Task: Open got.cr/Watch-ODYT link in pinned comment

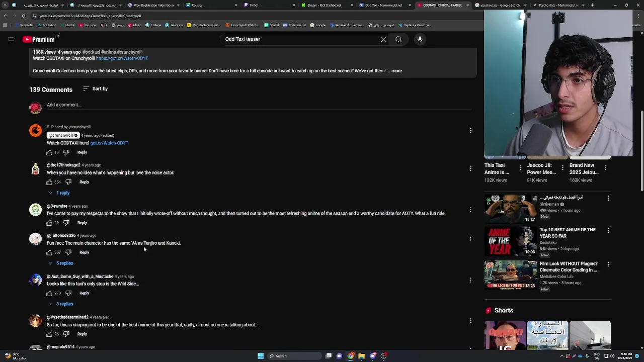Action: (109, 143)
